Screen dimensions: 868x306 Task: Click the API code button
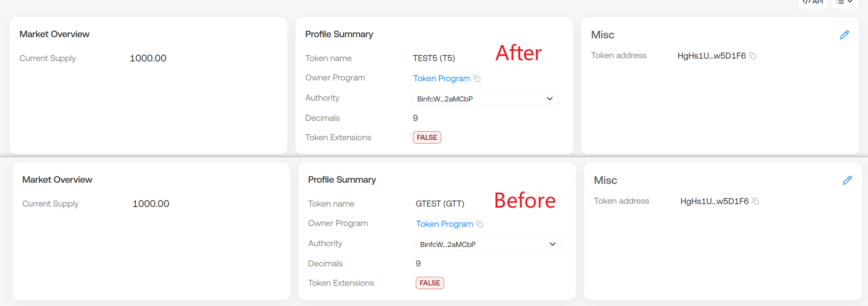[x=813, y=2]
